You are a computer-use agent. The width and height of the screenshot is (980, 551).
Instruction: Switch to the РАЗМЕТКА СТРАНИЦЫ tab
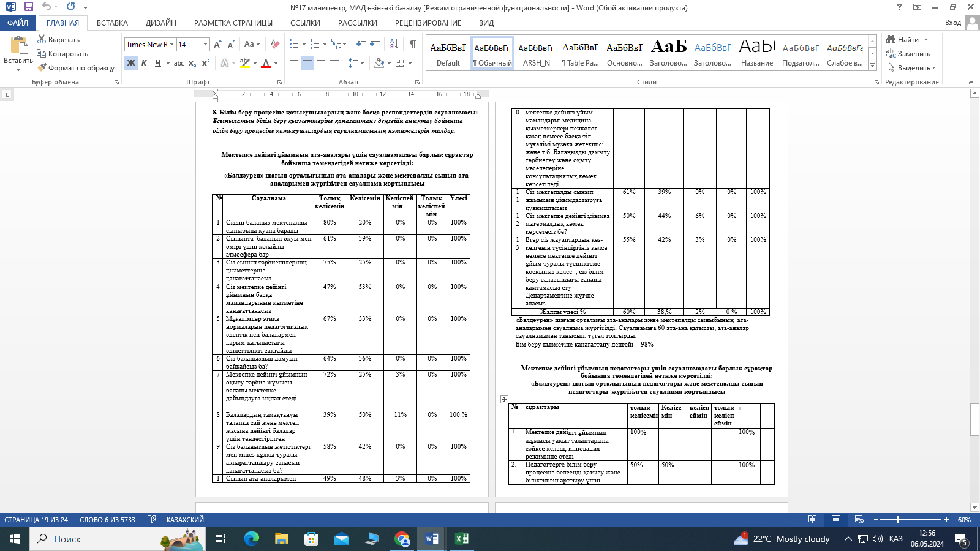point(233,23)
